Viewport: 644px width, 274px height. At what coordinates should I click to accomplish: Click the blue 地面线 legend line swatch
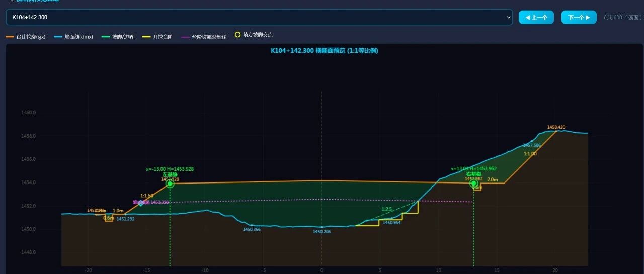click(57, 37)
